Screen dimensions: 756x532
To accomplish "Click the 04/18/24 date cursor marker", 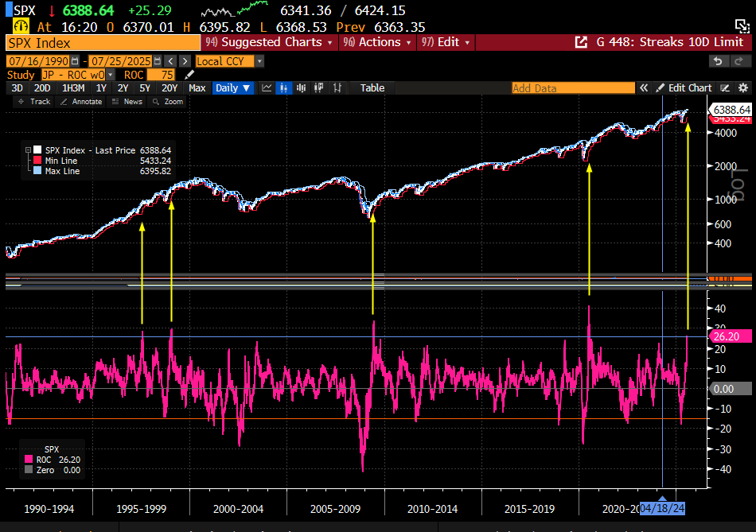I will 662,508.
